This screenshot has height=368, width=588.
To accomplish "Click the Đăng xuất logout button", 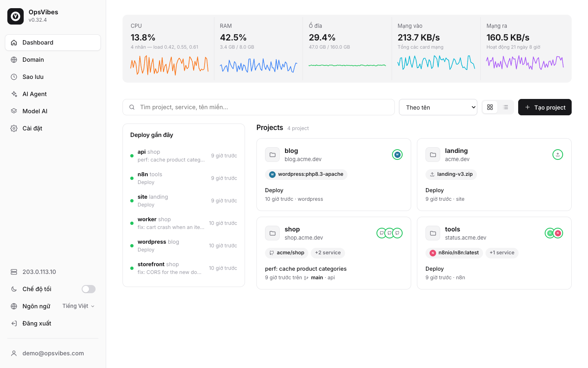I will [53, 323].
